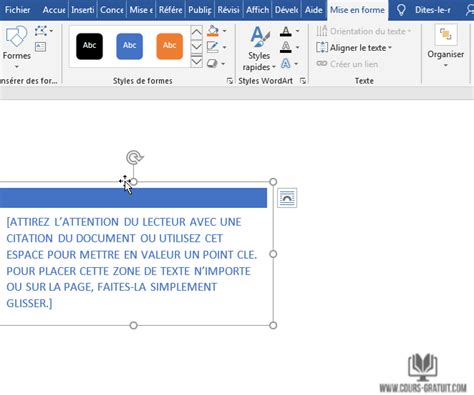Image resolution: width=474 pixels, height=395 pixels.
Task: Click the word 'GLISSER.]' in the text box
Action: click(29, 304)
